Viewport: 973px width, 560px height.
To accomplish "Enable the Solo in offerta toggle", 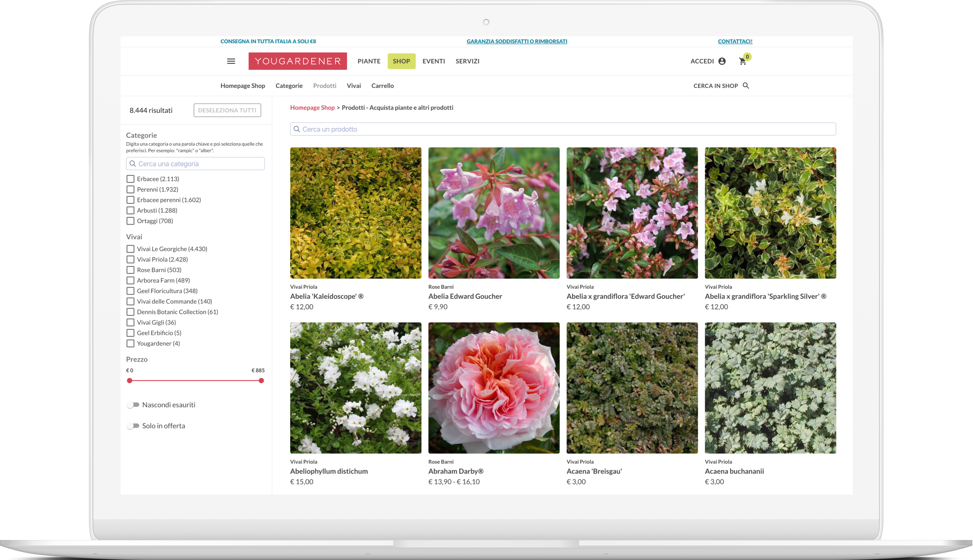I will pos(132,425).
